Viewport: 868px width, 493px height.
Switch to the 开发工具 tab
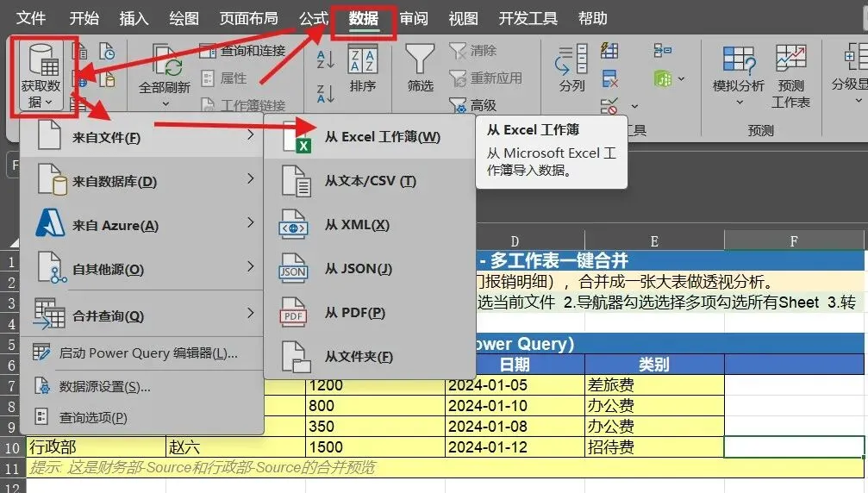pyautogui.click(x=528, y=18)
